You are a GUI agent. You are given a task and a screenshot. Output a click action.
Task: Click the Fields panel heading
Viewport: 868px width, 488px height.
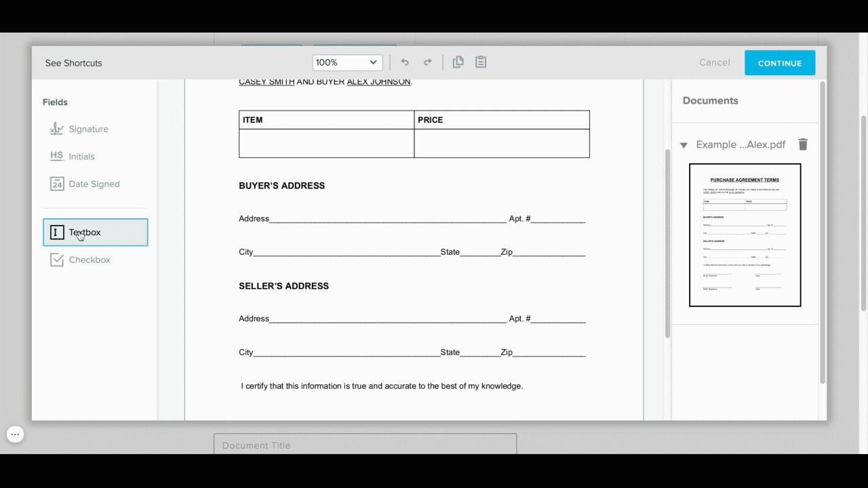point(55,102)
